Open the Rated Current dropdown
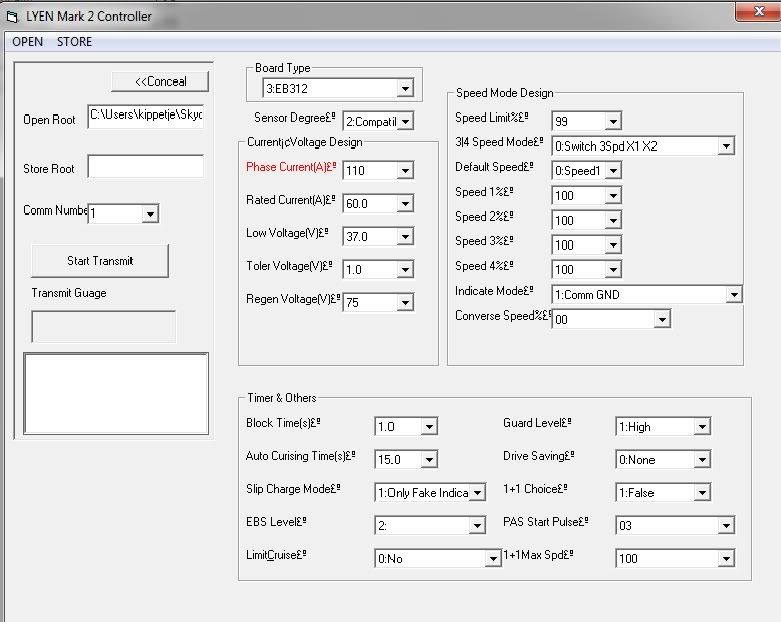Viewport: 781px width, 622px height. click(404, 204)
